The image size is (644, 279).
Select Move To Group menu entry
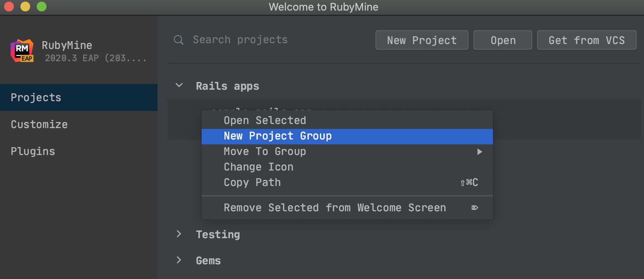pyautogui.click(x=347, y=152)
